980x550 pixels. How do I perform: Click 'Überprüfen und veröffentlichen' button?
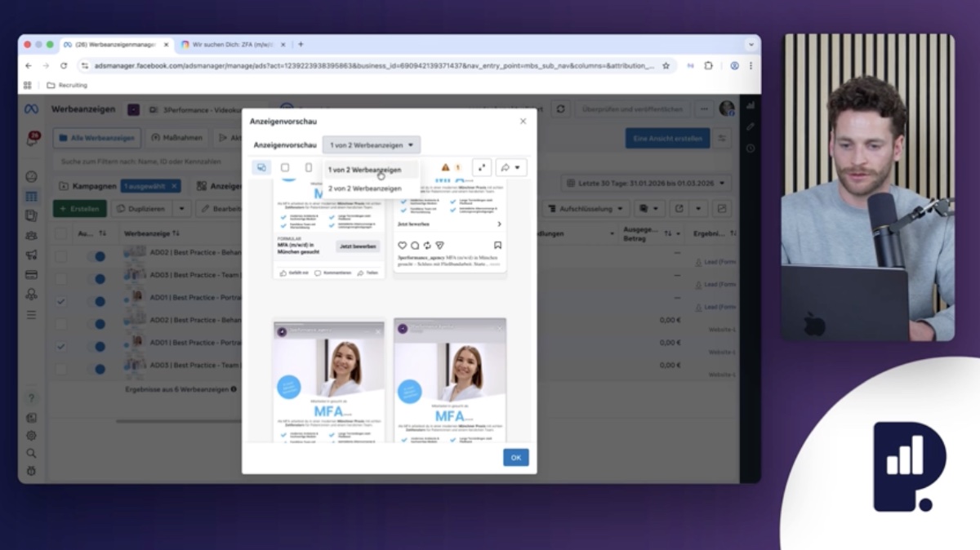[x=633, y=109]
